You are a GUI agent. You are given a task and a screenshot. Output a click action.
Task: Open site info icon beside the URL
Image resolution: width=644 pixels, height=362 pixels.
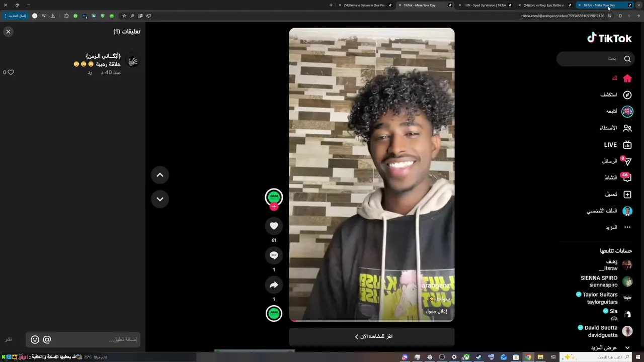coord(609,16)
